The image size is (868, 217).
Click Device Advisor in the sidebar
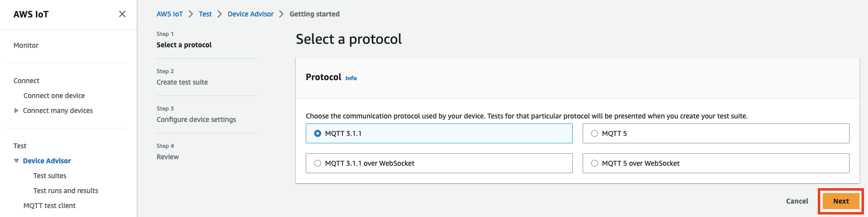pyautogui.click(x=47, y=161)
